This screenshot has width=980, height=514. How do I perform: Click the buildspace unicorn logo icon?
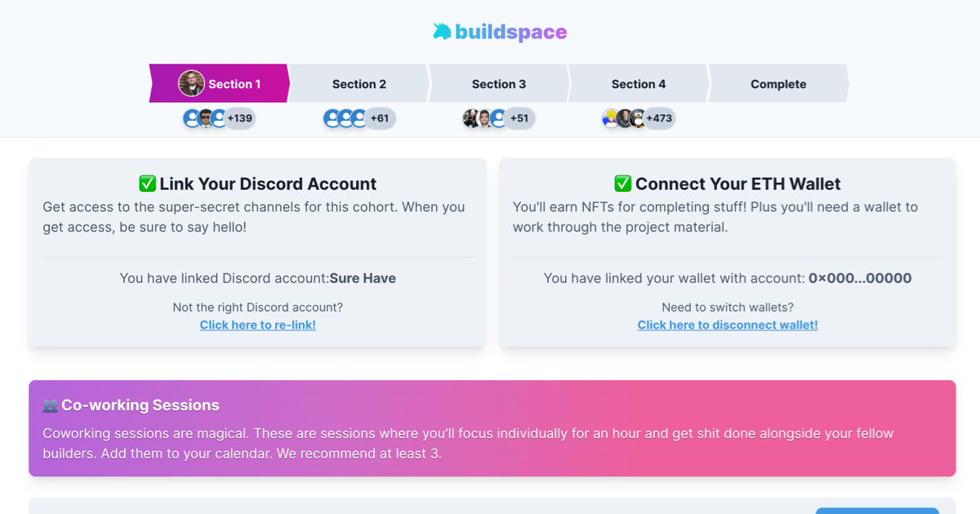tap(442, 32)
